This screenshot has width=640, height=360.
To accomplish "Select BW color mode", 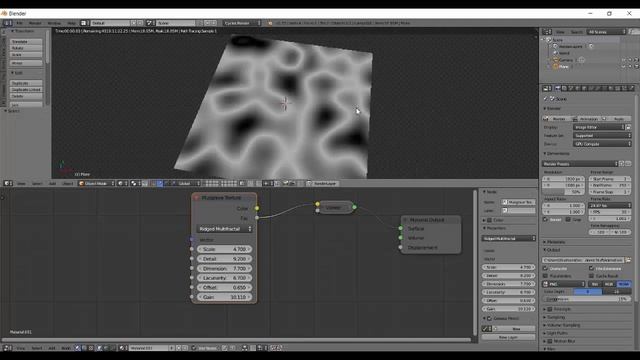I will [x=595, y=284].
